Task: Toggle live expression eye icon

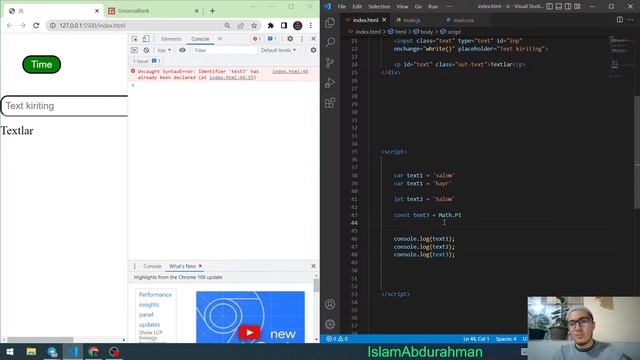Action: [x=182, y=50]
